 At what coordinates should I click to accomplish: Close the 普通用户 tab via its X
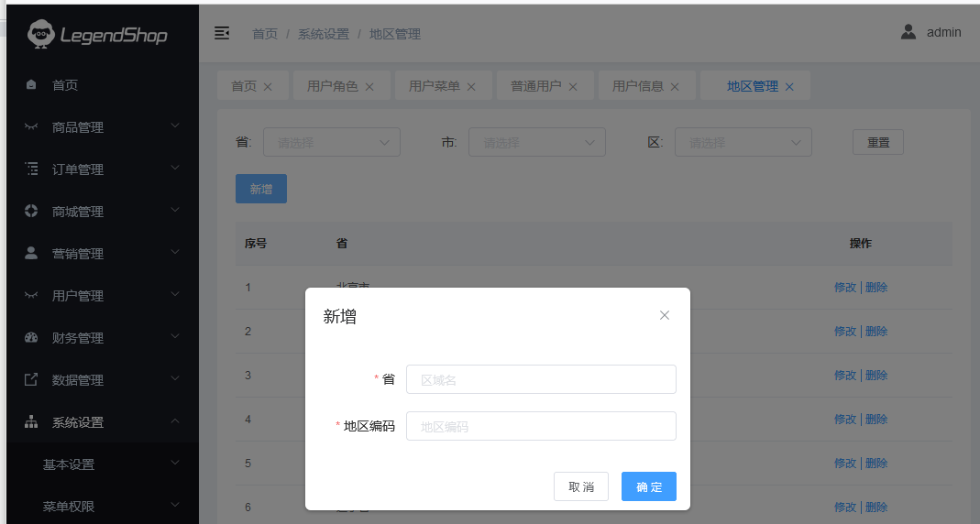573,87
